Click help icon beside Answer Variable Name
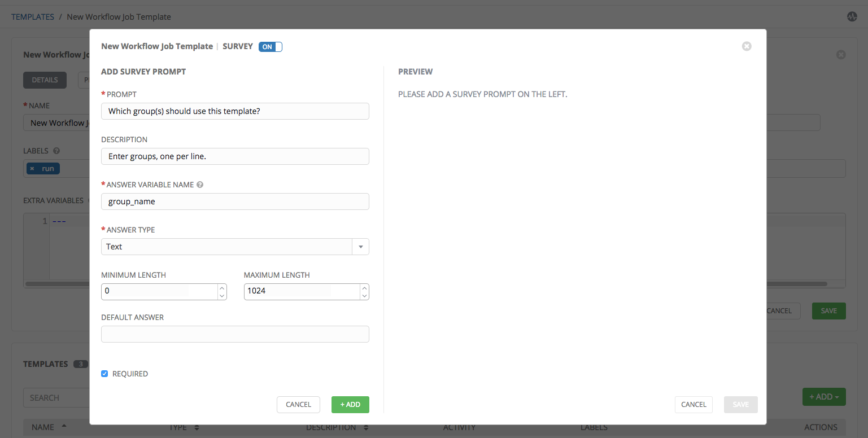 (200, 185)
